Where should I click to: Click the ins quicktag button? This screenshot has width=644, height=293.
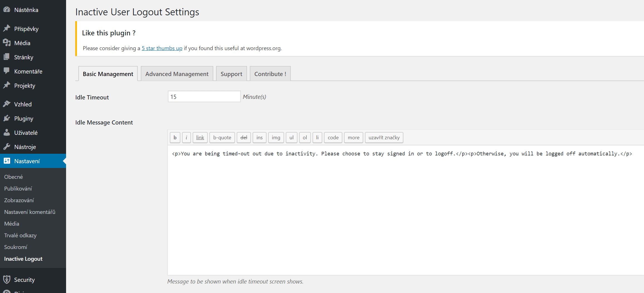[260, 138]
